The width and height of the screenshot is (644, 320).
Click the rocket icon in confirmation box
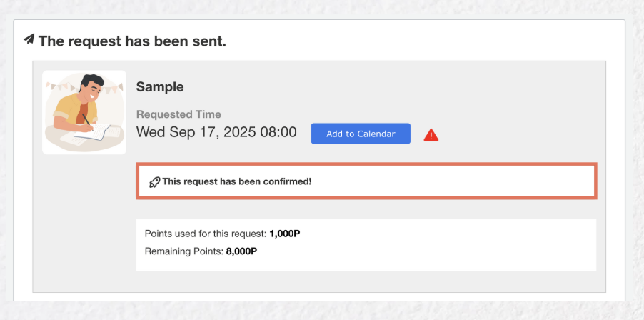[154, 182]
